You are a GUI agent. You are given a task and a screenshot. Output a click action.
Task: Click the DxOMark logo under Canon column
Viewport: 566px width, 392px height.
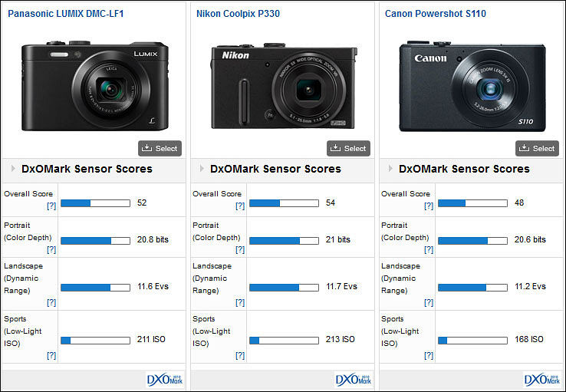(x=542, y=379)
